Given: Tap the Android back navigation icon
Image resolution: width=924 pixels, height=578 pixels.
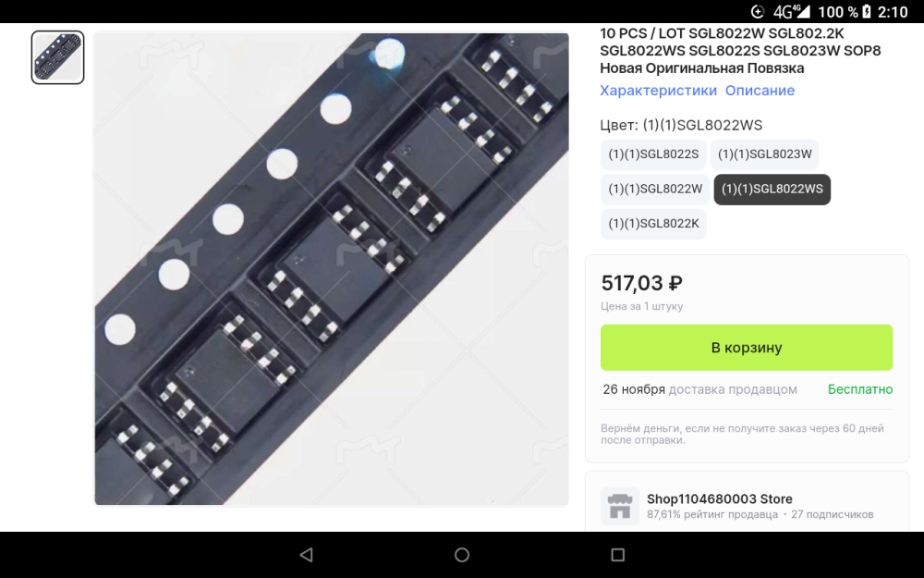Looking at the screenshot, I should pos(307,554).
